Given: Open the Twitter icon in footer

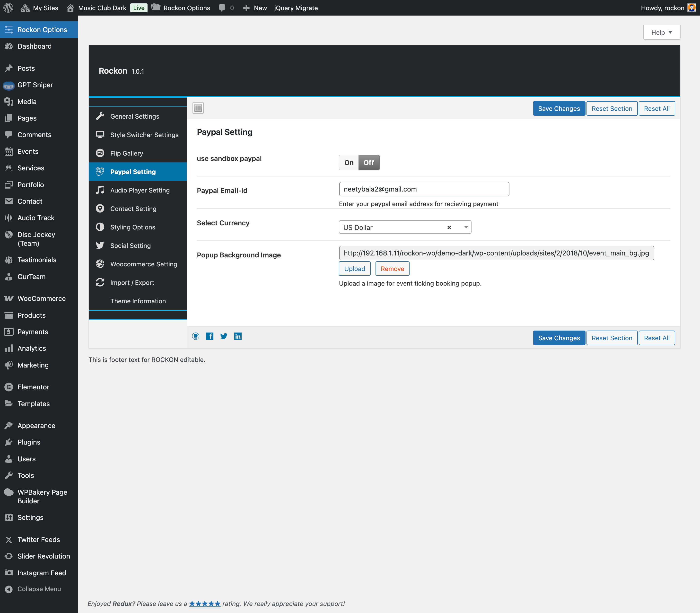Looking at the screenshot, I should tap(224, 336).
